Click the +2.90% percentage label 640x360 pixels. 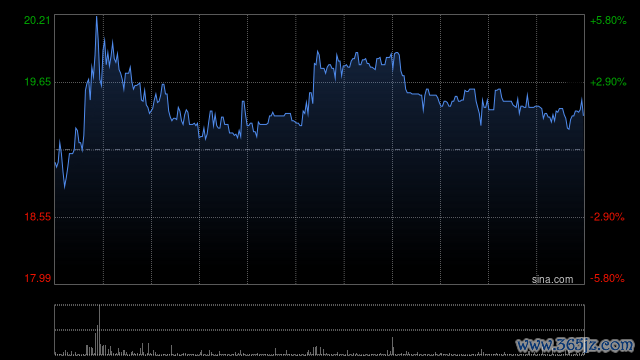pyautogui.click(x=608, y=82)
